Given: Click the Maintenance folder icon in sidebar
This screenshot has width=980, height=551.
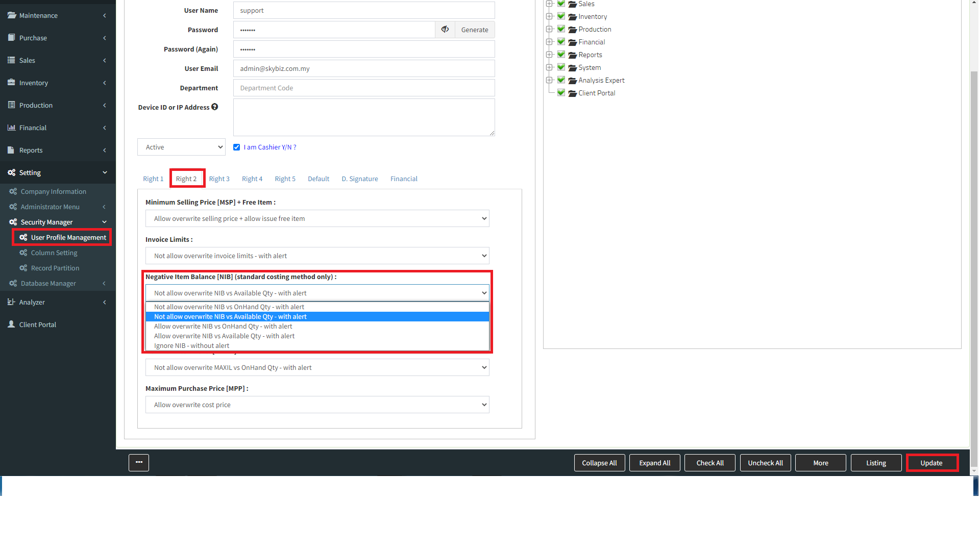Looking at the screenshot, I should coord(11,15).
